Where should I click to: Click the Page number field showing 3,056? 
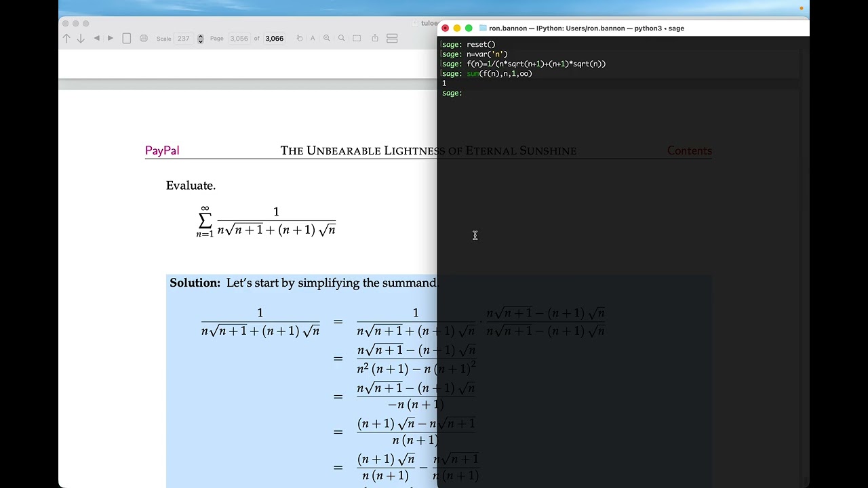[x=239, y=39]
